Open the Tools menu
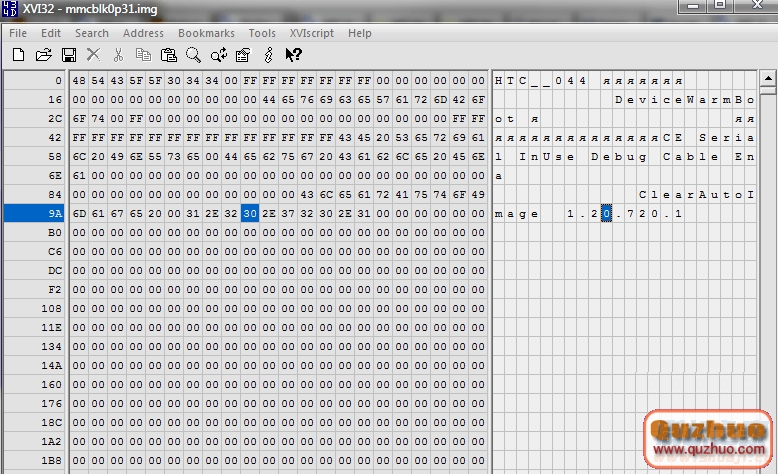778x474 pixels. coord(262,33)
